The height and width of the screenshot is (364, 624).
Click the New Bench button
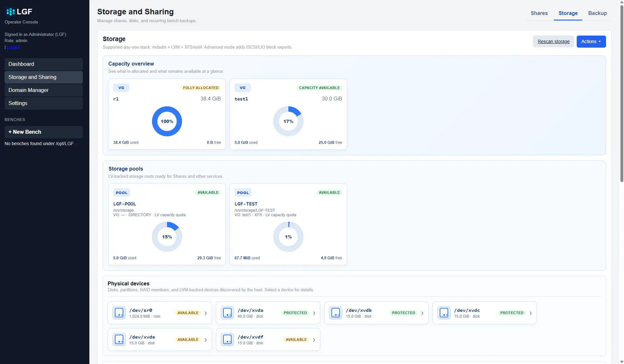click(44, 132)
